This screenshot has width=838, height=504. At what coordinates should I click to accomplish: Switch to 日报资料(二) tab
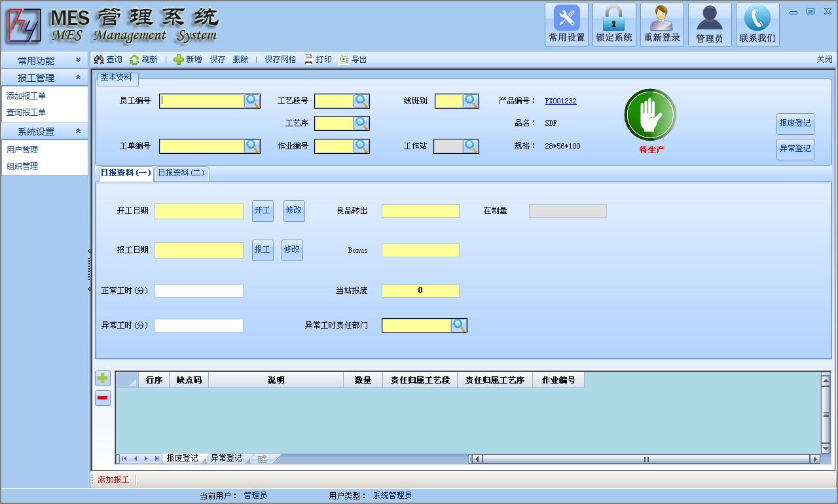tap(181, 173)
